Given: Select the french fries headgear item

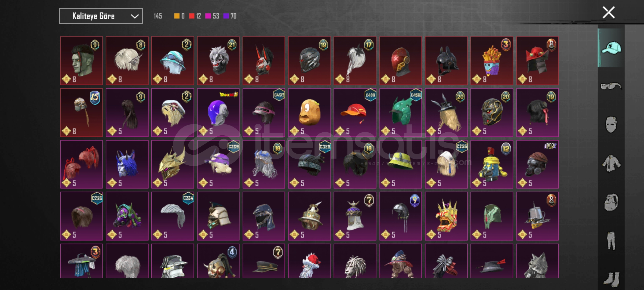Looking at the screenshot, I should 492,61.
